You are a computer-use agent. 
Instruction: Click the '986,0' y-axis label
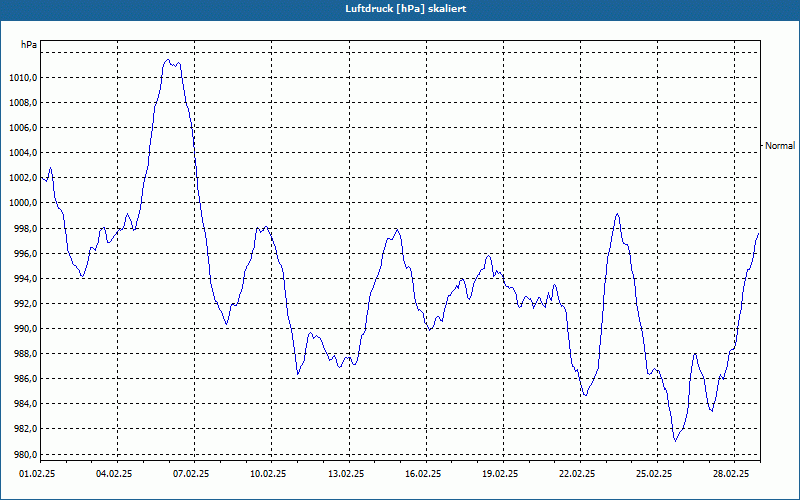click(25, 378)
